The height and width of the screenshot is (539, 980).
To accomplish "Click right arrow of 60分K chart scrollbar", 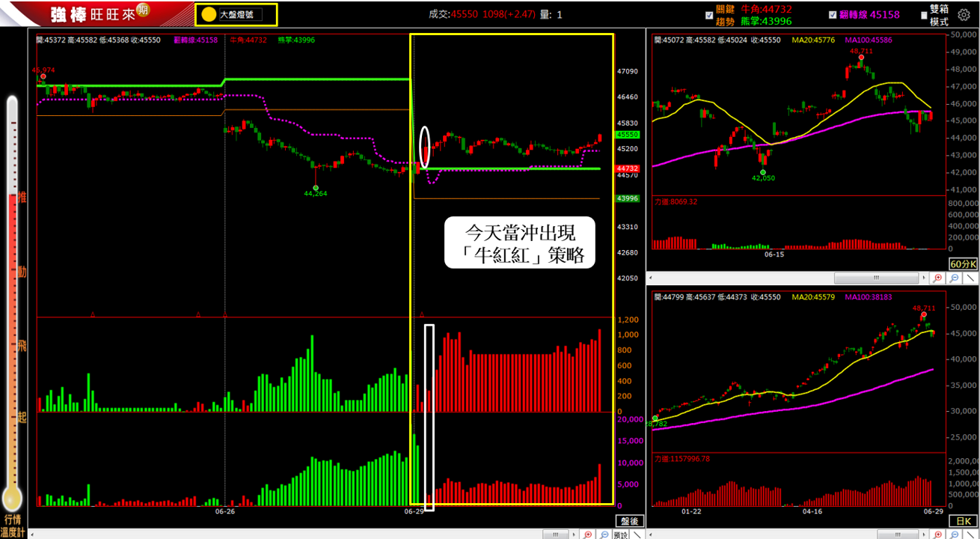I will point(924,278).
